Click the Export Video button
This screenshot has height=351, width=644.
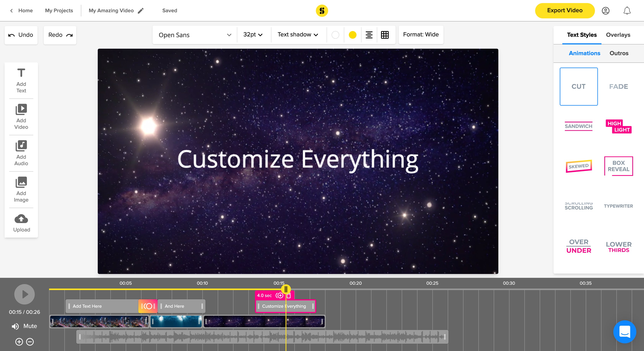[564, 11]
